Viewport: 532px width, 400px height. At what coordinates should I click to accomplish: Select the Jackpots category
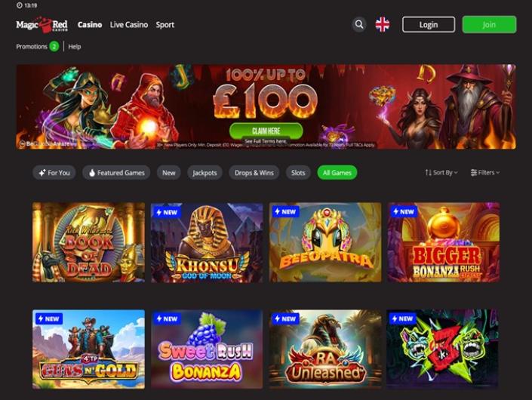tap(204, 173)
